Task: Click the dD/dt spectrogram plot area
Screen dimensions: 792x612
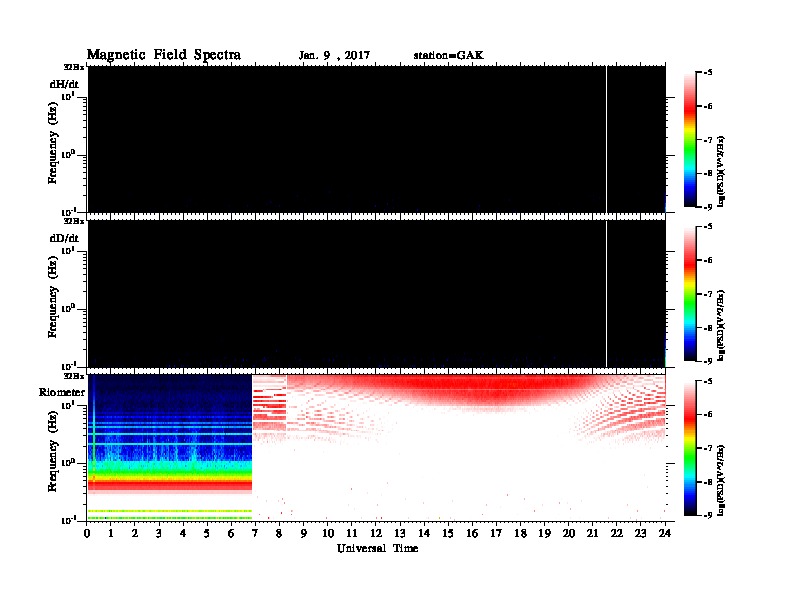Action: click(x=376, y=294)
